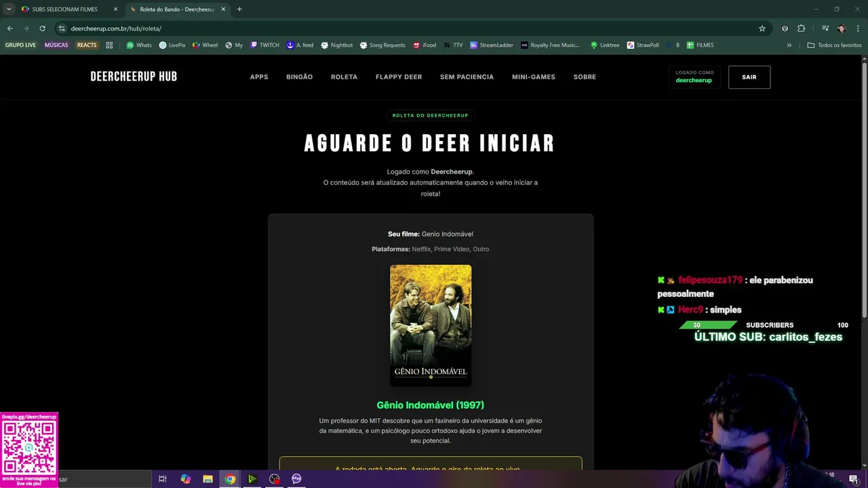
Task: Open the Chrome profile avatar
Action: [842, 28]
